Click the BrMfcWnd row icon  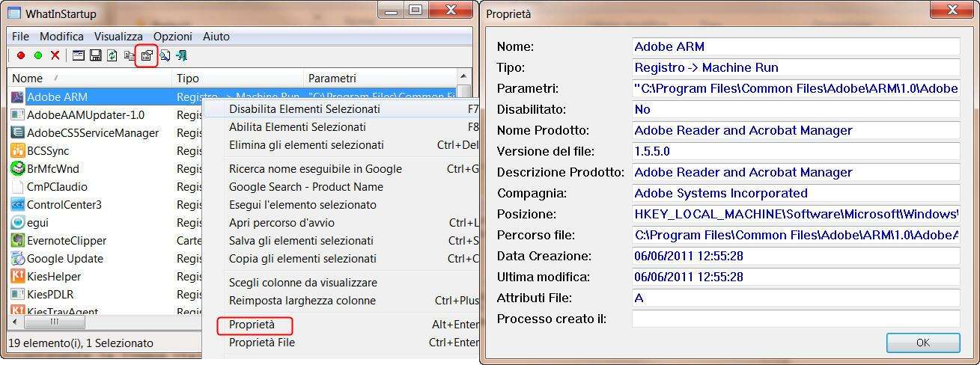17,168
